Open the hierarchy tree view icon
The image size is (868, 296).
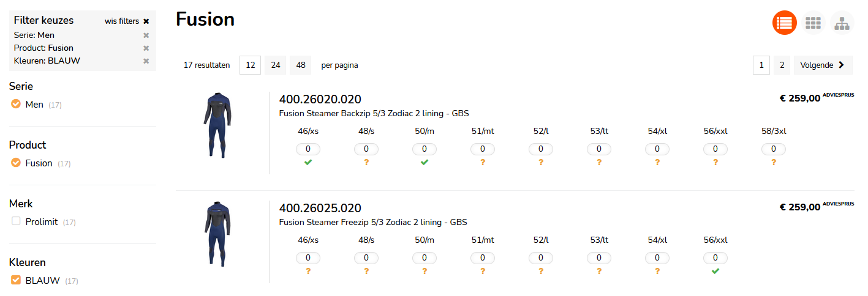tap(842, 23)
